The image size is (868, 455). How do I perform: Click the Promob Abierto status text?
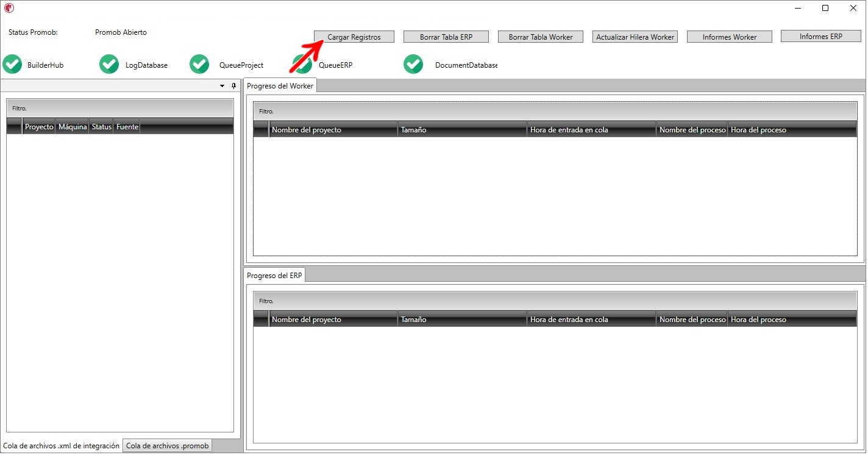click(121, 32)
